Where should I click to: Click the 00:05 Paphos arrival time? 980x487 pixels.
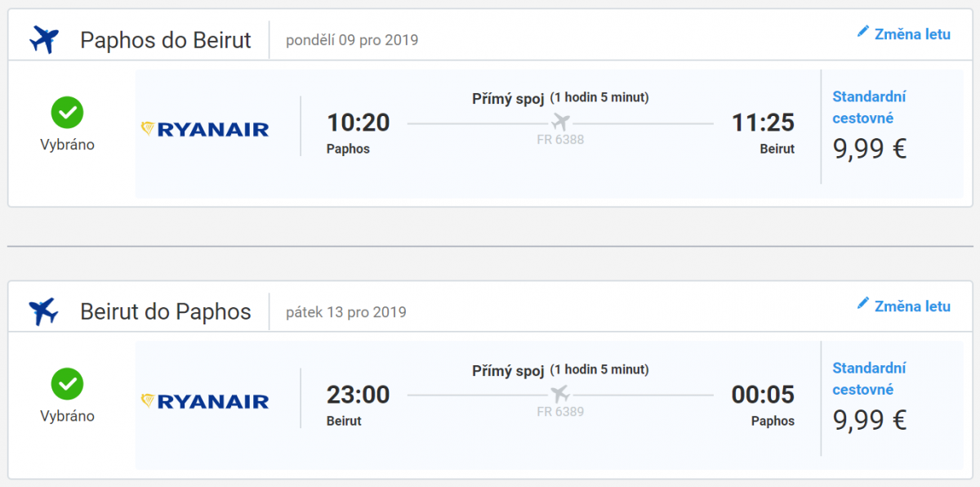click(763, 395)
